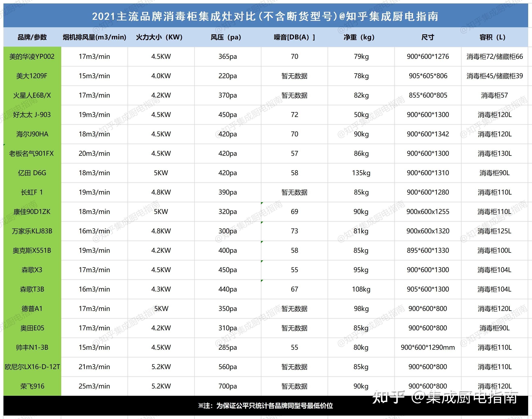This screenshot has height=419, width=532.
Task: Select the 900*600*1290mm size cell
Action: click(428, 347)
